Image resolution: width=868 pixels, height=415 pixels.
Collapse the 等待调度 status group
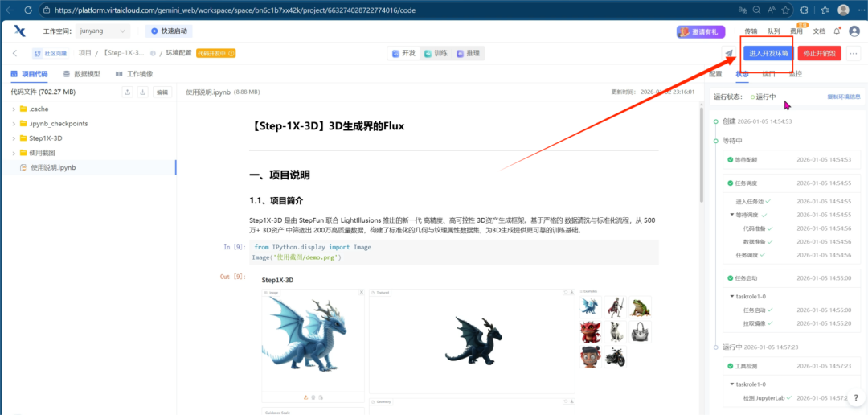pyautogui.click(x=732, y=215)
